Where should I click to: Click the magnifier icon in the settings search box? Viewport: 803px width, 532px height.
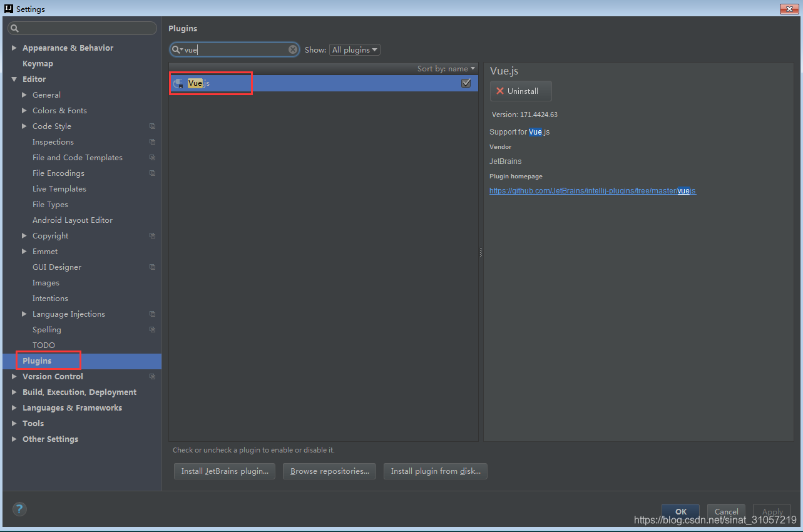(x=15, y=28)
